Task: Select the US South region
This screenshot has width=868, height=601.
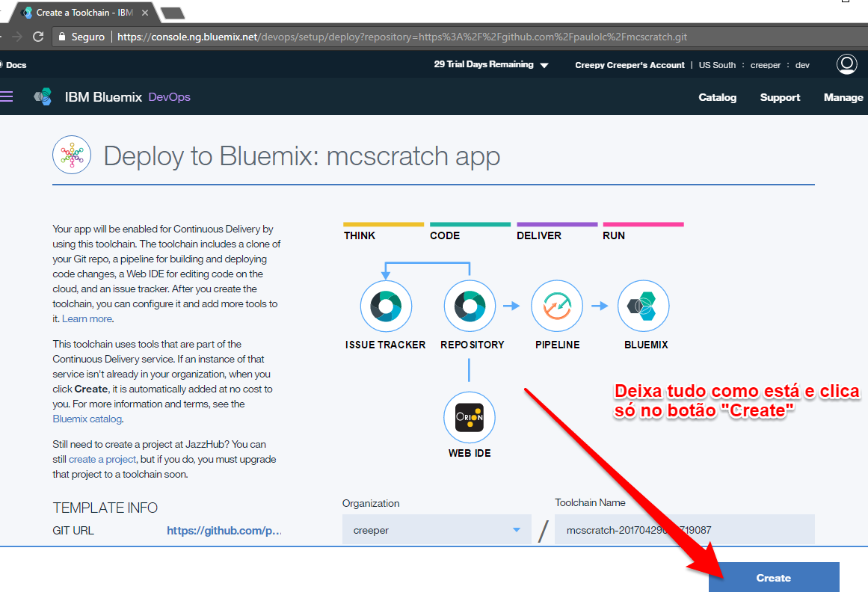Action: [x=717, y=65]
